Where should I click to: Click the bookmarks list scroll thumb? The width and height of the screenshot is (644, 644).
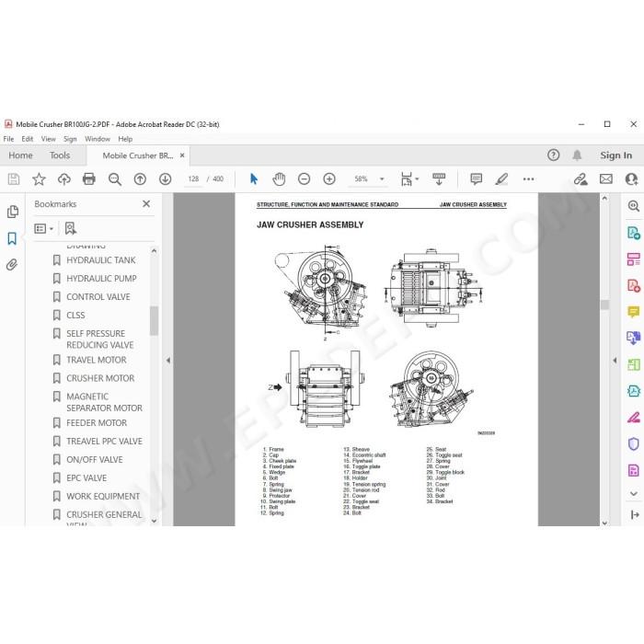[x=154, y=321]
